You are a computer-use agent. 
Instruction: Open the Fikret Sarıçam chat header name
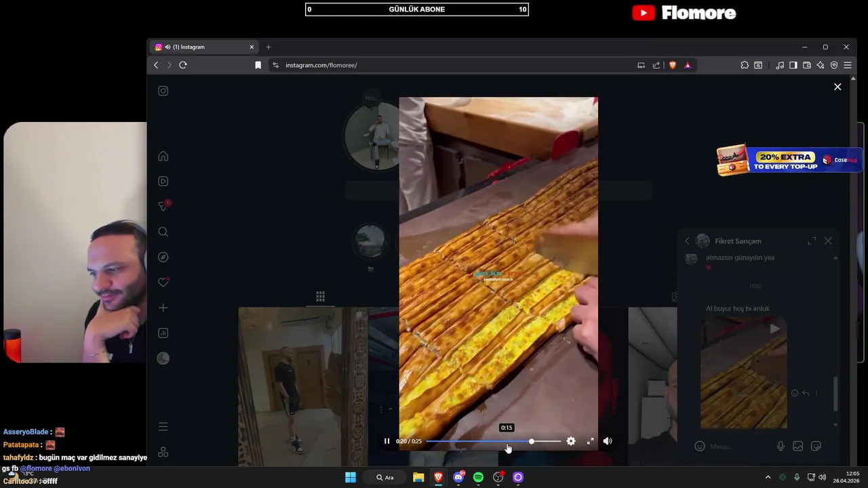coord(738,241)
